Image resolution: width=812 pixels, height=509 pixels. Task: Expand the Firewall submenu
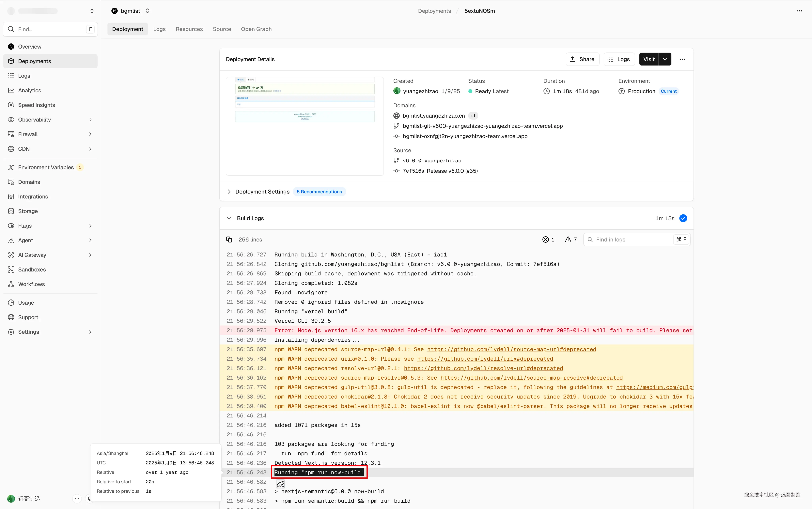coord(90,134)
